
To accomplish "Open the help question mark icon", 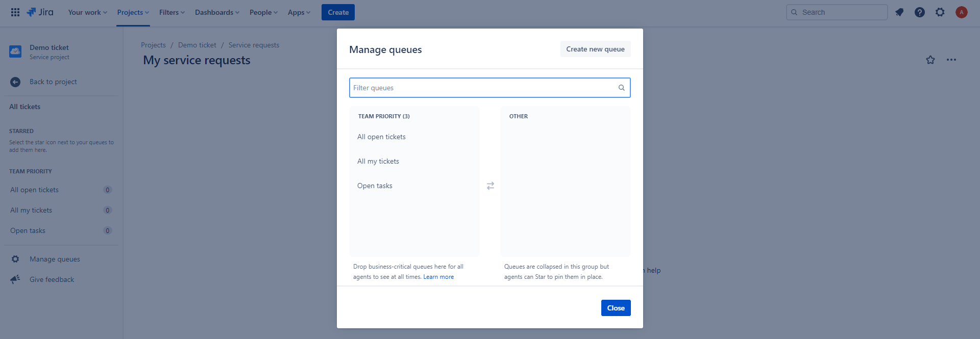I will [x=920, y=12].
